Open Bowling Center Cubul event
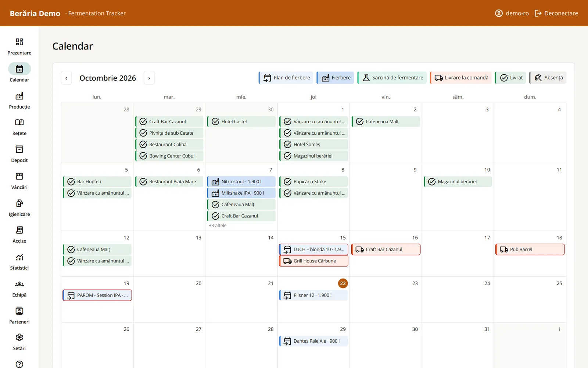Viewport: 588px width, 368px height. pos(169,156)
